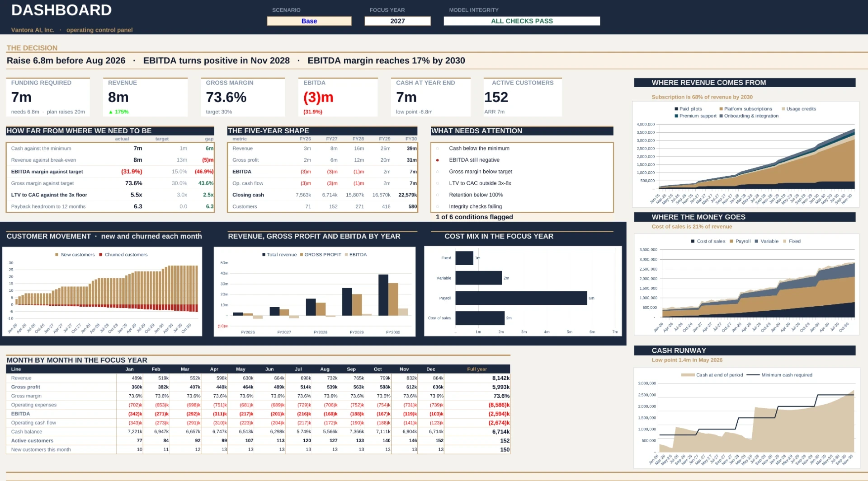This screenshot has height=481, width=868.
Task: Click the Total revenue legend marker
Action: pyautogui.click(x=264, y=255)
